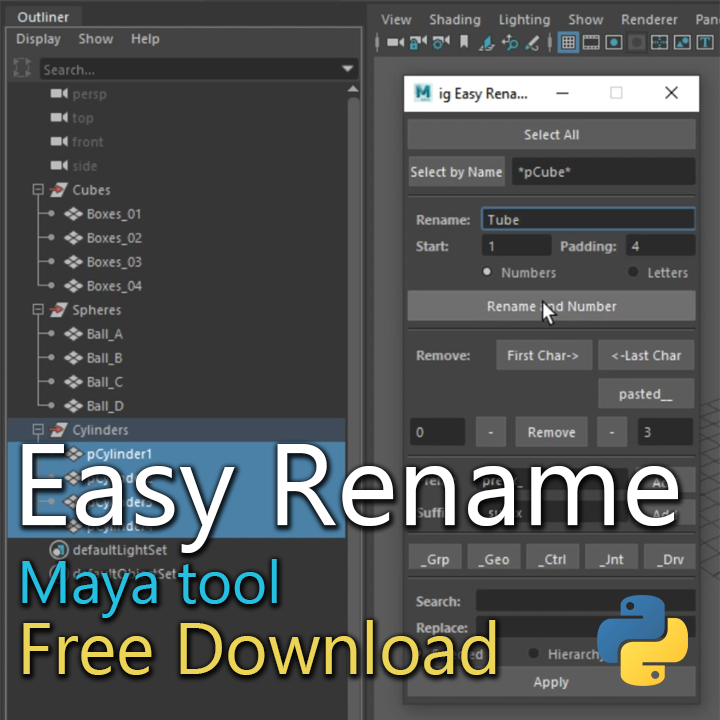The image size is (720, 720).
Task: Open the viewport Shading menu
Action: click(x=455, y=20)
